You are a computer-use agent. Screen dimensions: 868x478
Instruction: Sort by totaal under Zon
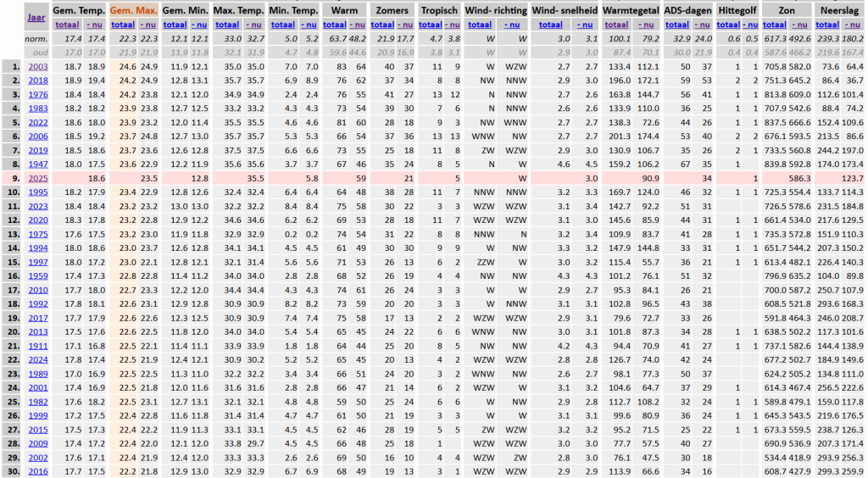[775, 25]
